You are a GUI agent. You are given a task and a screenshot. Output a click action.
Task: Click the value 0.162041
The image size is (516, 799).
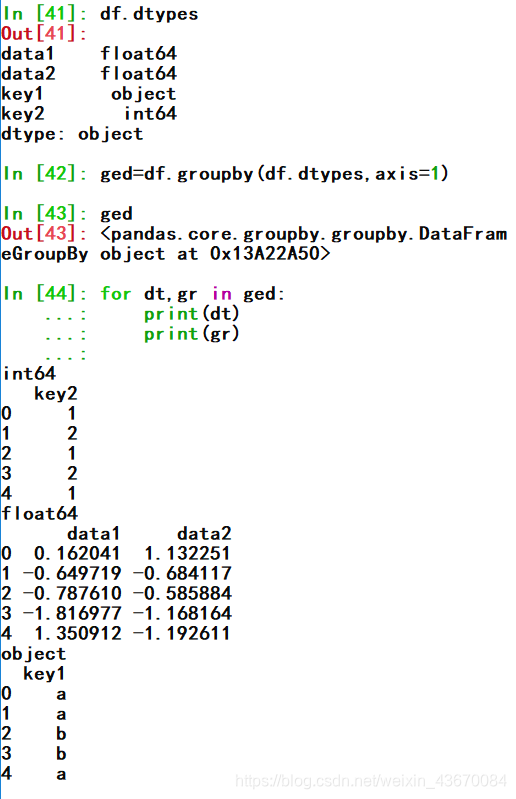77,553
